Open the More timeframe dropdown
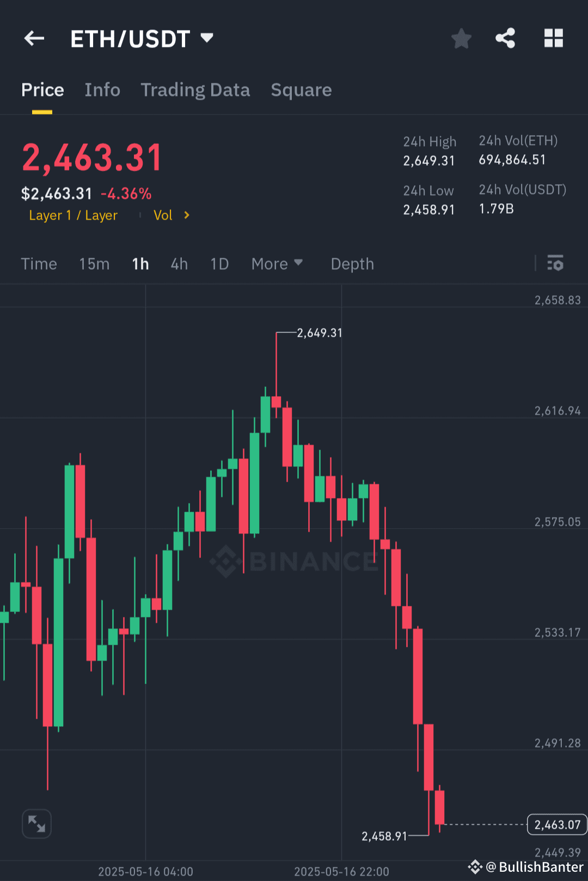 point(277,264)
